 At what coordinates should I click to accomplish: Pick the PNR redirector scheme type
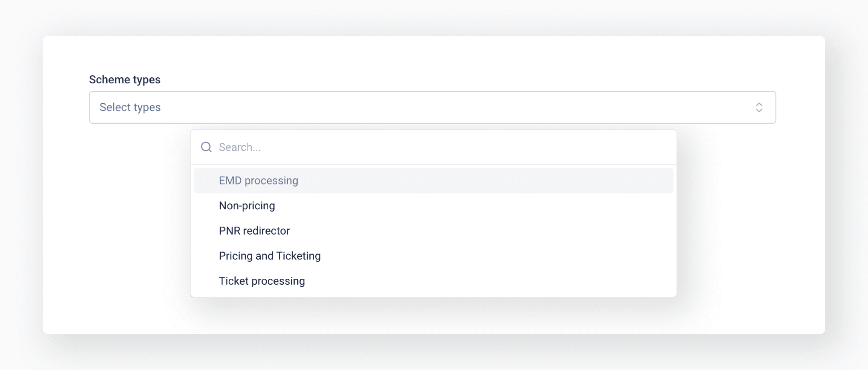pos(254,231)
